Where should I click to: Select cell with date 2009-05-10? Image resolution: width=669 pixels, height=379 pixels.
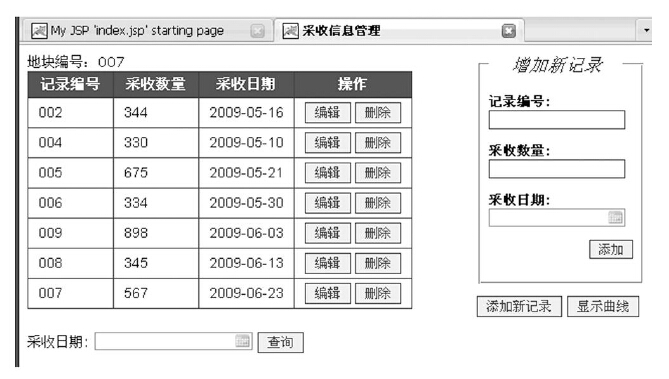[246, 143]
